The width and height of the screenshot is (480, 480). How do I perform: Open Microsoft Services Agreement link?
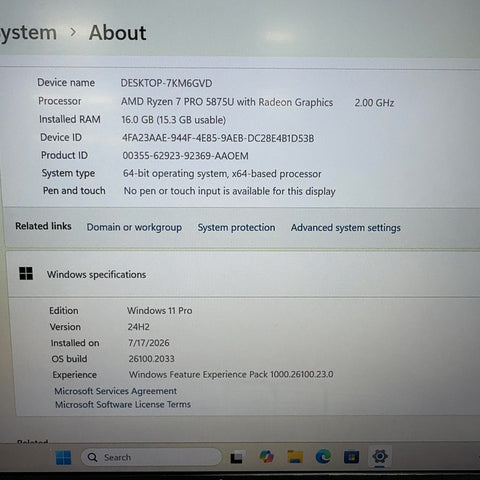[115, 391]
